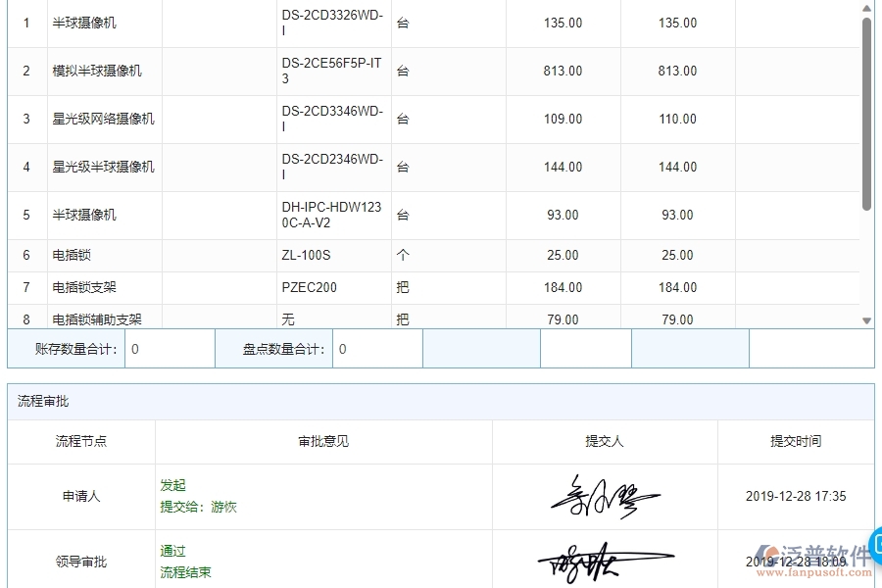Click the 通过 approval result link

click(172, 551)
